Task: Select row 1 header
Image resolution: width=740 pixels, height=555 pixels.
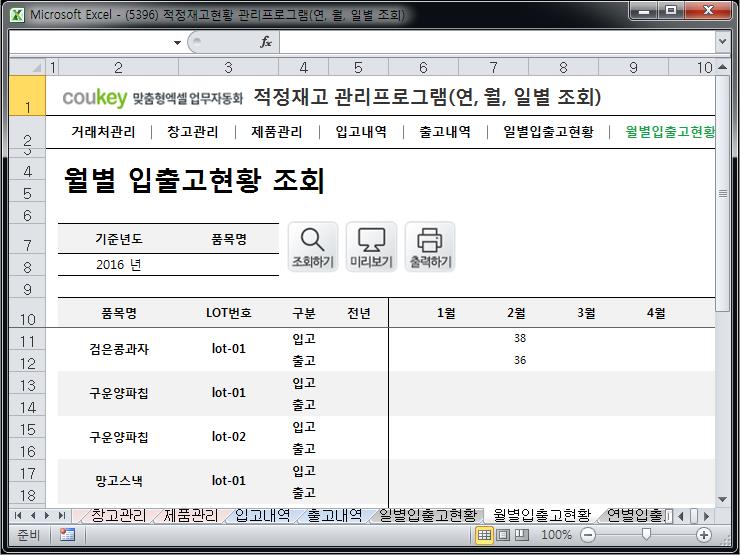Action: pyautogui.click(x=27, y=95)
